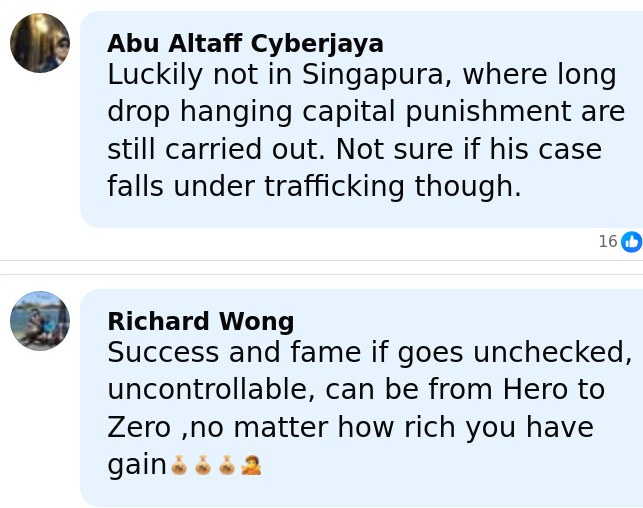
Task: Click the third money bag emoji
Action: pyautogui.click(x=227, y=465)
